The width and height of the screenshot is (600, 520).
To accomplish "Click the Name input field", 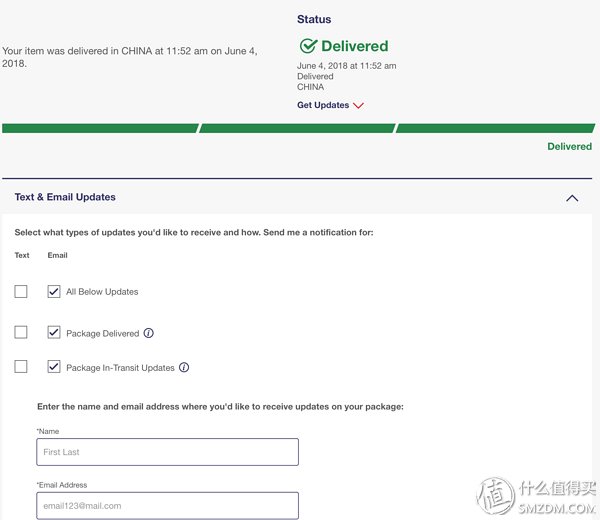I will [168, 452].
